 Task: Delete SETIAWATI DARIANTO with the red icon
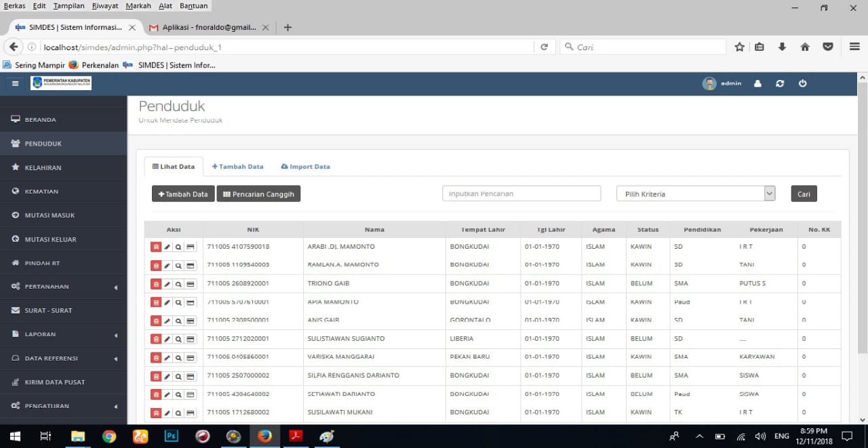point(156,394)
